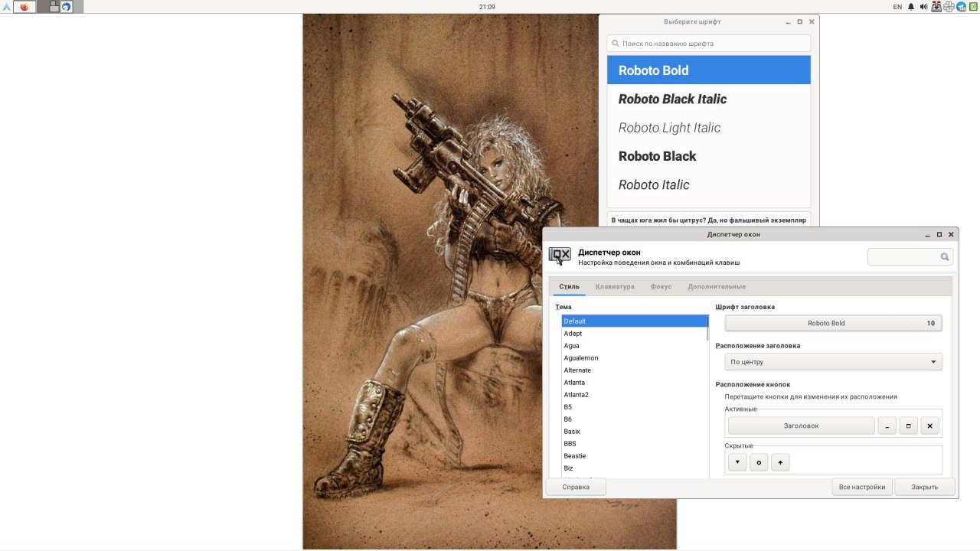
Task: Select the Agualemon theme
Action: [634, 358]
